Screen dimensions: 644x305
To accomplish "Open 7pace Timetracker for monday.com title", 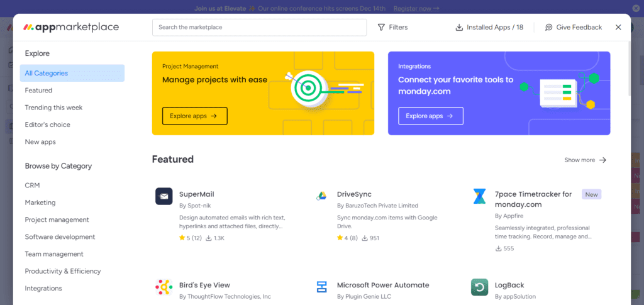I will [533, 199].
